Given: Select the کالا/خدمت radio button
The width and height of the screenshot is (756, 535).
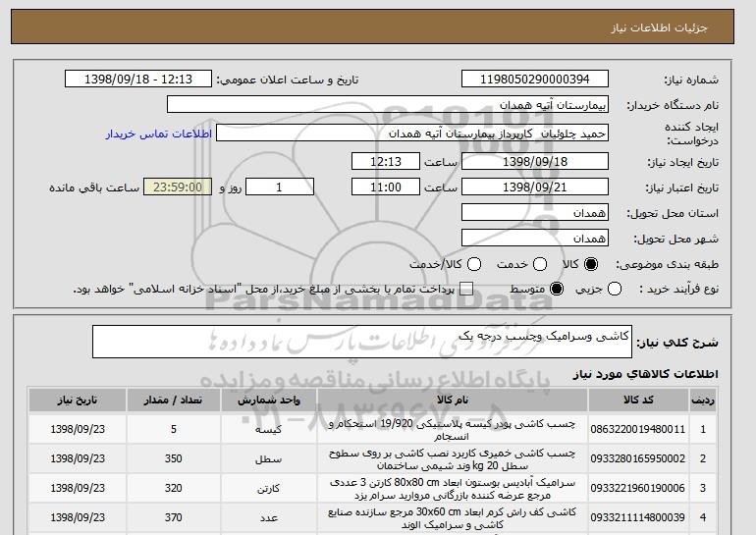Looking at the screenshot, I should click(474, 264).
